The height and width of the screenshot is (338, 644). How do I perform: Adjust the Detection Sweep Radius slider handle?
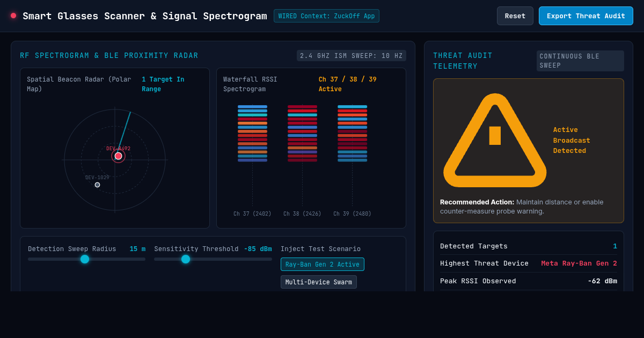[x=85, y=259]
